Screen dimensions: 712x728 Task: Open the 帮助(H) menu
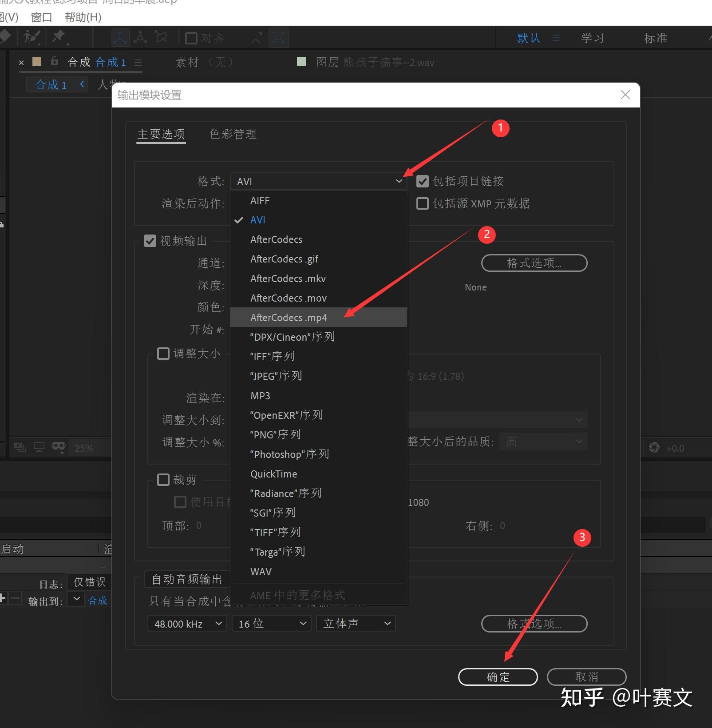click(83, 17)
